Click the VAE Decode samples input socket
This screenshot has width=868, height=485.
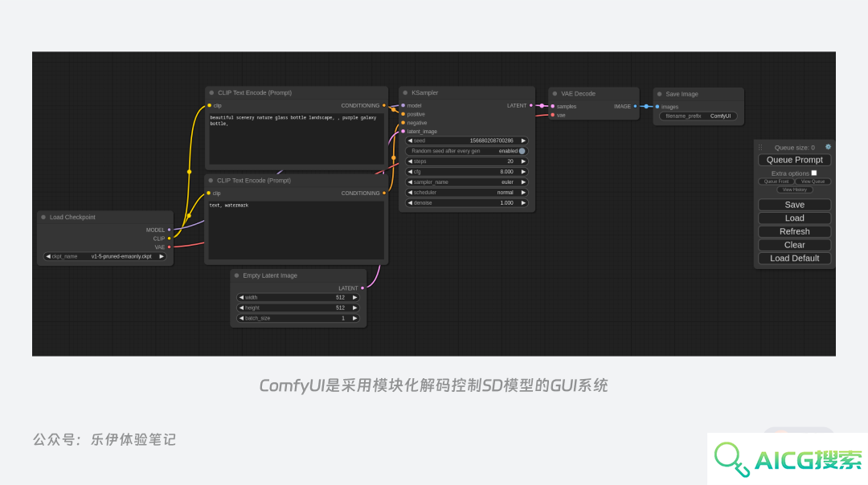(x=552, y=106)
